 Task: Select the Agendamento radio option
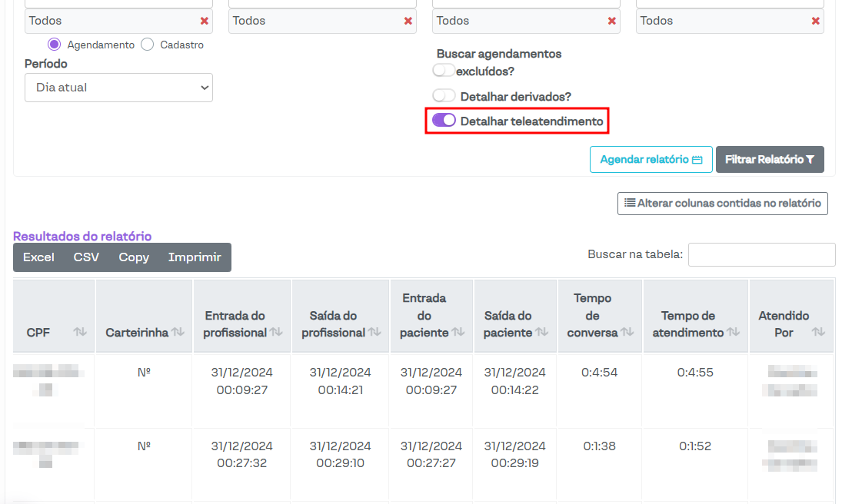click(55, 45)
